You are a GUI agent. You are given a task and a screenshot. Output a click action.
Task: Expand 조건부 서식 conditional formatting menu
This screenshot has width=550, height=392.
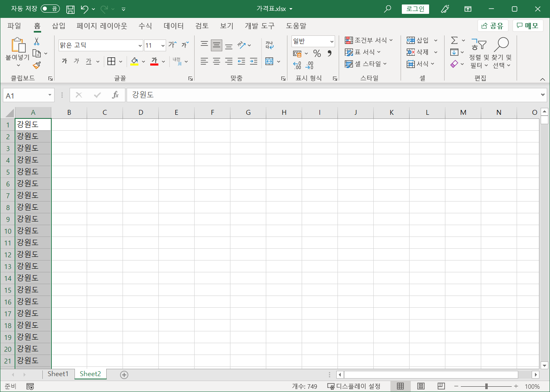coord(369,40)
